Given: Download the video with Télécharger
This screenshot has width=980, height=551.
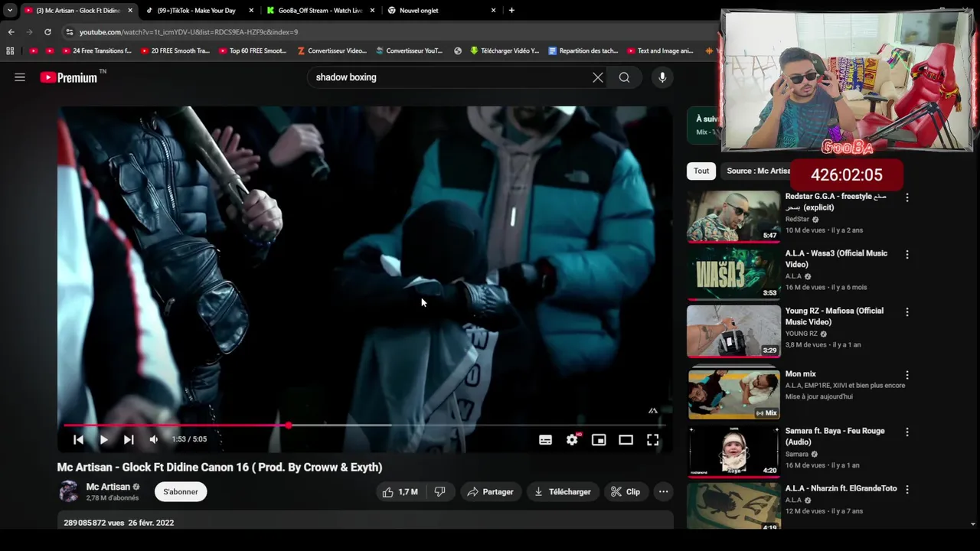Looking at the screenshot, I should 563,492.
